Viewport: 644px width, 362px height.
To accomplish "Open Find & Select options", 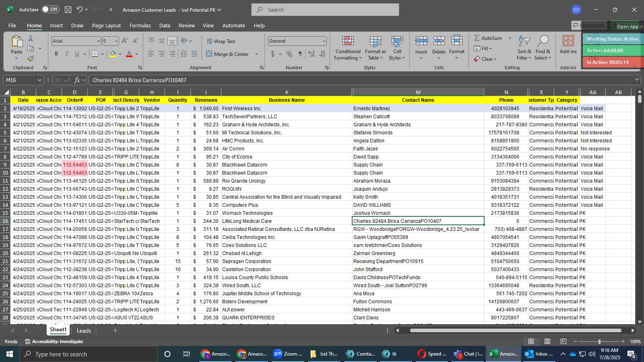I will click(x=543, y=48).
